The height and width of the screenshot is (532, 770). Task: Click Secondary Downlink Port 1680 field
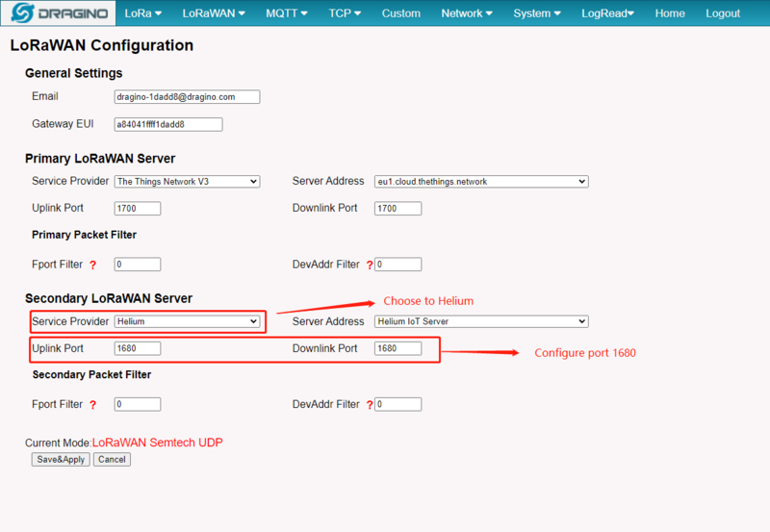pos(398,348)
